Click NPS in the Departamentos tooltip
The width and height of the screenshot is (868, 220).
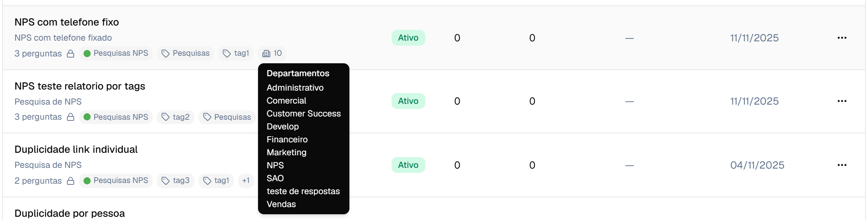[x=275, y=165]
